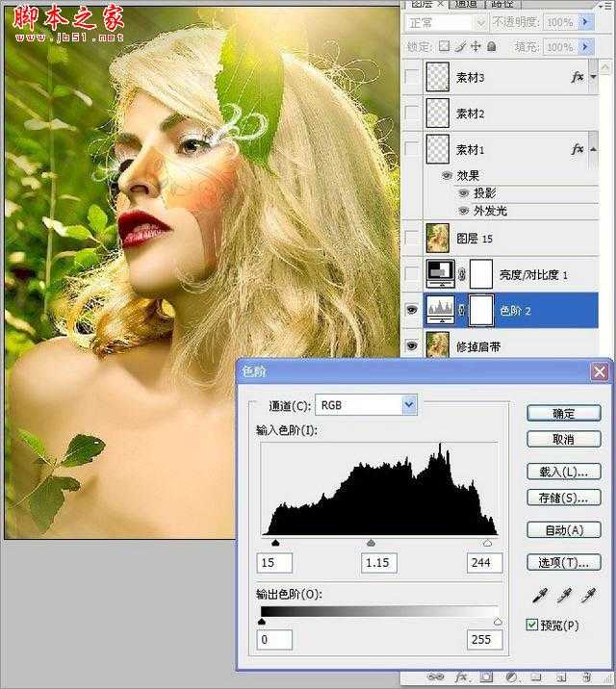The image size is (616, 689).
Task: Confirm Levels with the 确定 button
Action: 563,413
